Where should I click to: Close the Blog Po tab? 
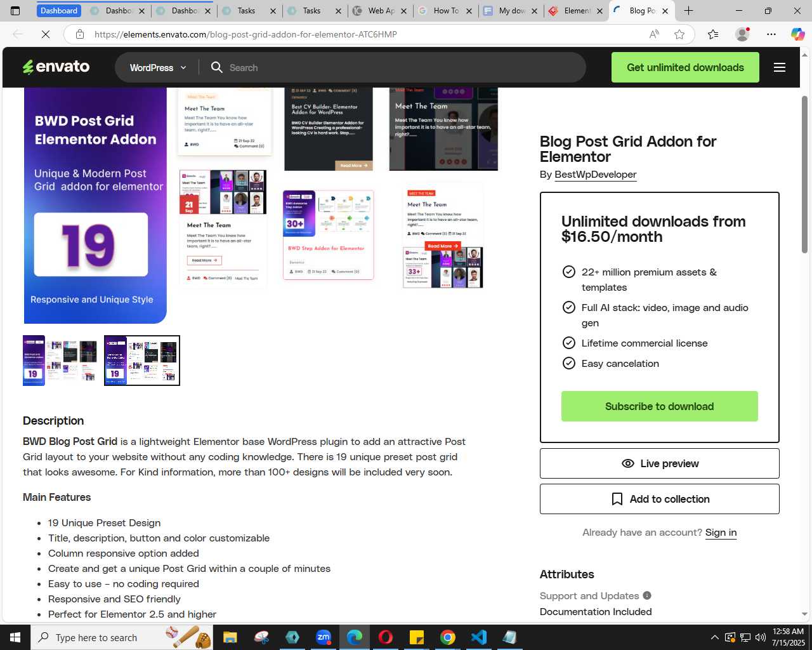(665, 11)
